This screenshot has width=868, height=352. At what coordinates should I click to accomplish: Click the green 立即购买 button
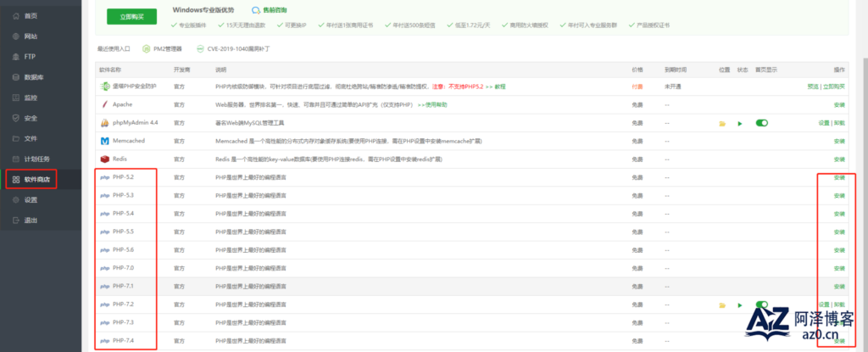pos(131,17)
